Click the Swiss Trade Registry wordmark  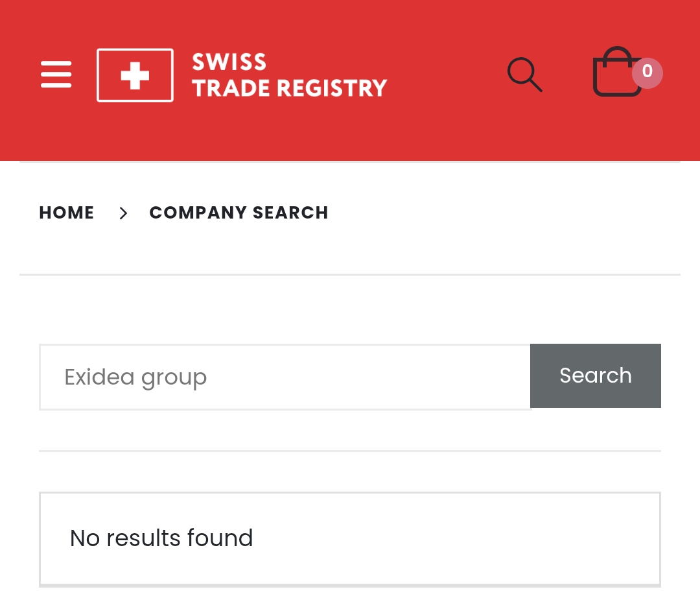tap(289, 75)
